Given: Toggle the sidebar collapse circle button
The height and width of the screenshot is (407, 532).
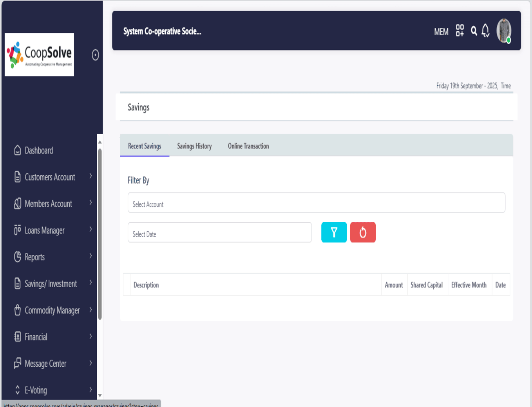Looking at the screenshot, I should [95, 55].
